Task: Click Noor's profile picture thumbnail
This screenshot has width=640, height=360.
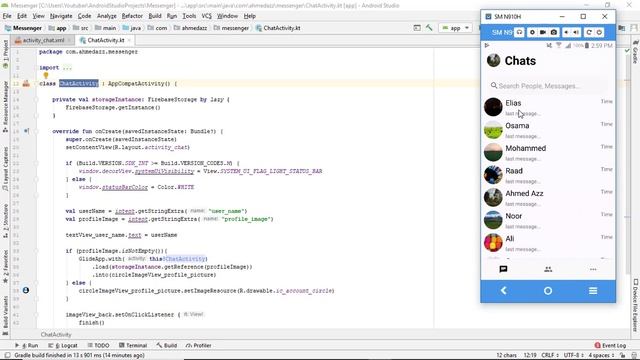Action: tap(493, 220)
